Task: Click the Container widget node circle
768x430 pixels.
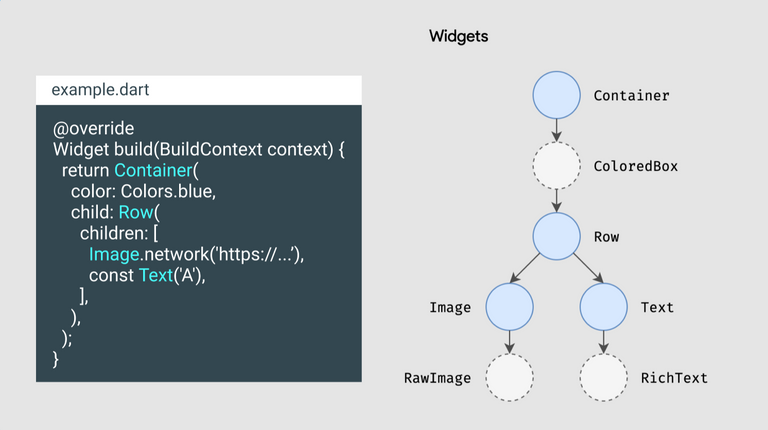Action: pyautogui.click(x=556, y=95)
